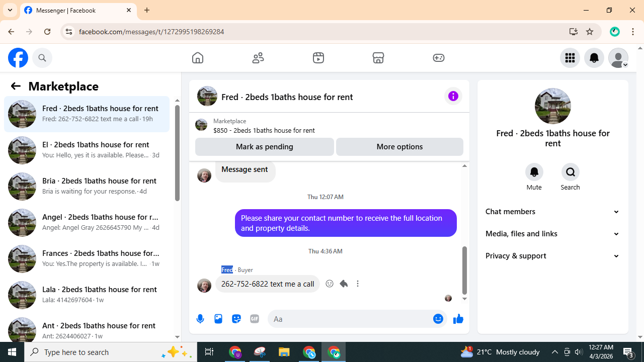Screen dimensions: 644x362
Task: Open the $850 Marketplace listing link
Action: 264,130
